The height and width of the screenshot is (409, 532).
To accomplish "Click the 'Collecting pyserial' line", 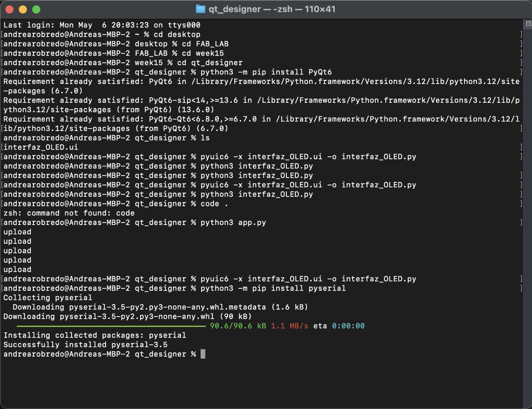I will tap(48, 298).
